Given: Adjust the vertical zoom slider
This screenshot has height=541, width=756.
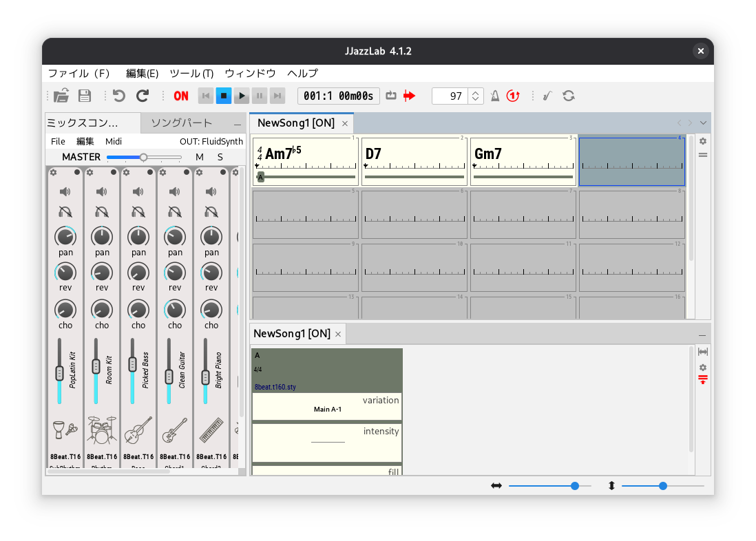Looking at the screenshot, I should [663, 486].
